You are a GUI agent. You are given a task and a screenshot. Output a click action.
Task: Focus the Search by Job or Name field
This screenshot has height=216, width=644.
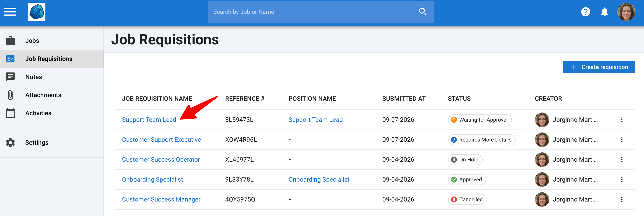point(320,12)
